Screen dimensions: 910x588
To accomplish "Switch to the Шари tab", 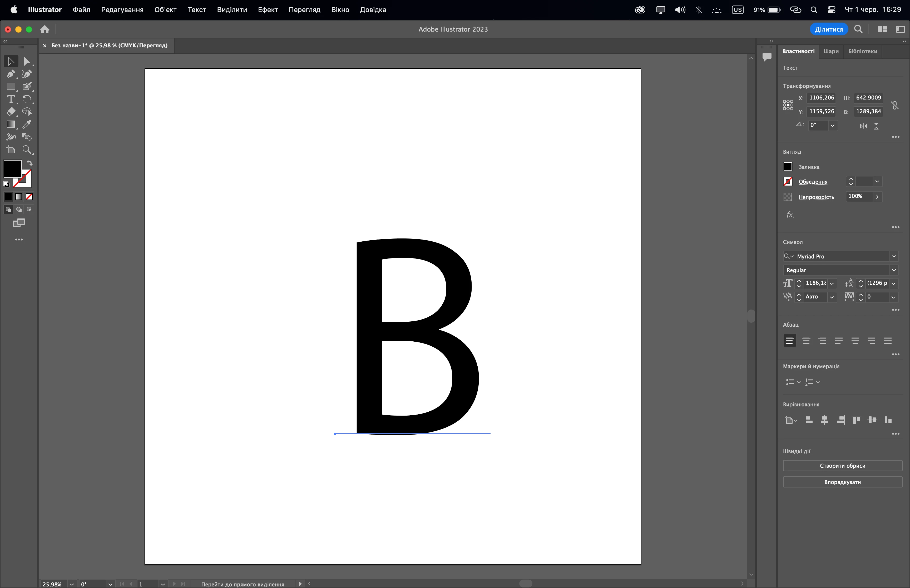I will [x=831, y=51].
